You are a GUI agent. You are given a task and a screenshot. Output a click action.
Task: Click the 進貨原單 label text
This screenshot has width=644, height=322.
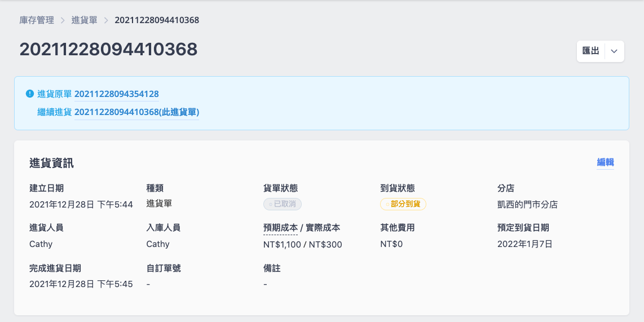(x=55, y=94)
